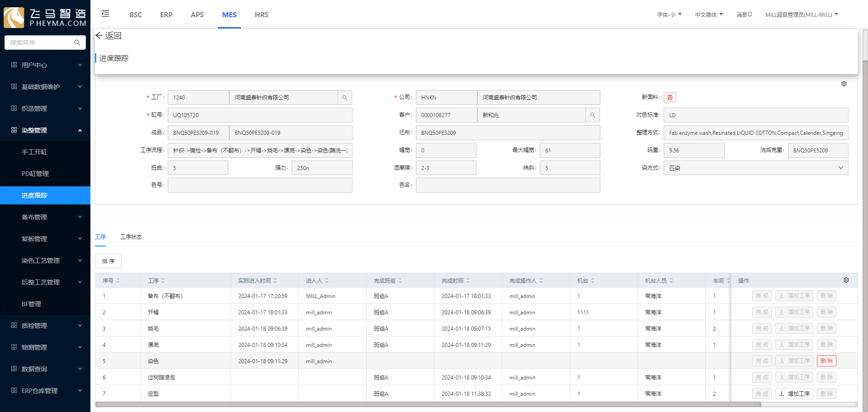Click the search icon in the 客户 field
868x412 pixels.
(x=593, y=115)
